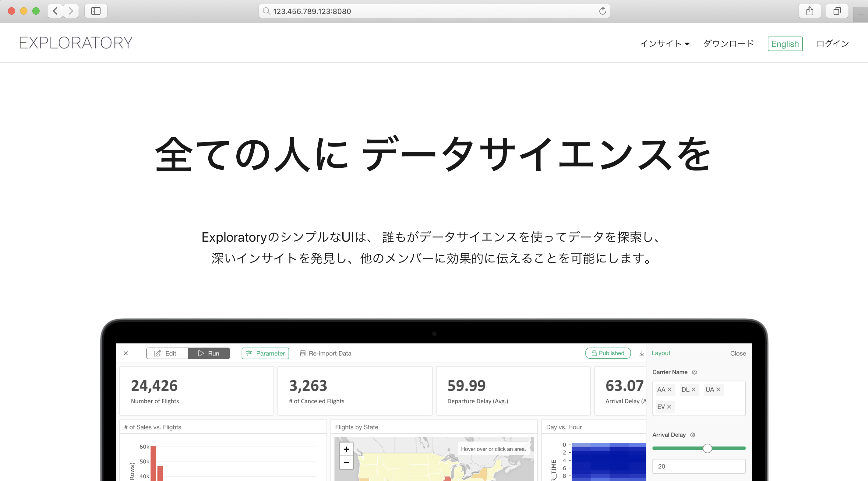
Task: Select the Run mode button
Action: pyautogui.click(x=209, y=353)
